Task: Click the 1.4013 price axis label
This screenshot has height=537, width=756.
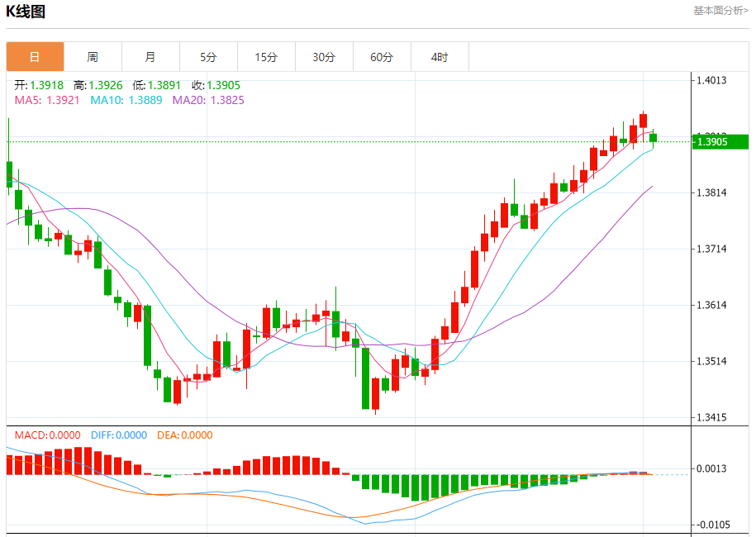Action: [711, 80]
